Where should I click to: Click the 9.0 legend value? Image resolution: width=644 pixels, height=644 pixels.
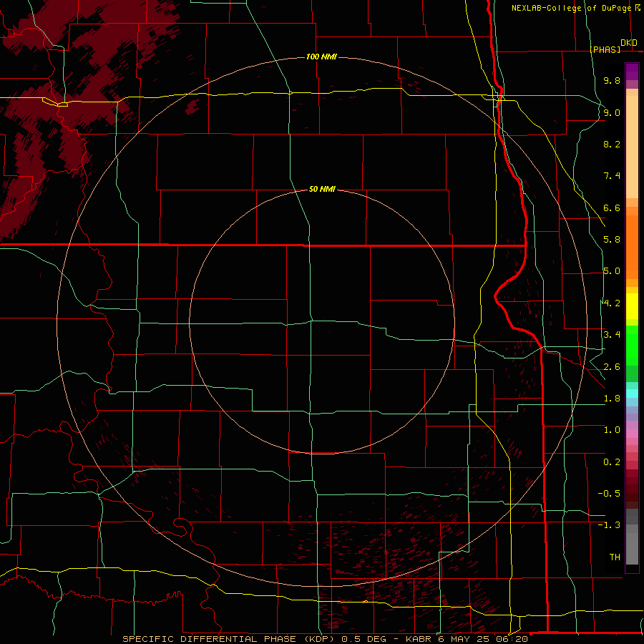(612, 112)
